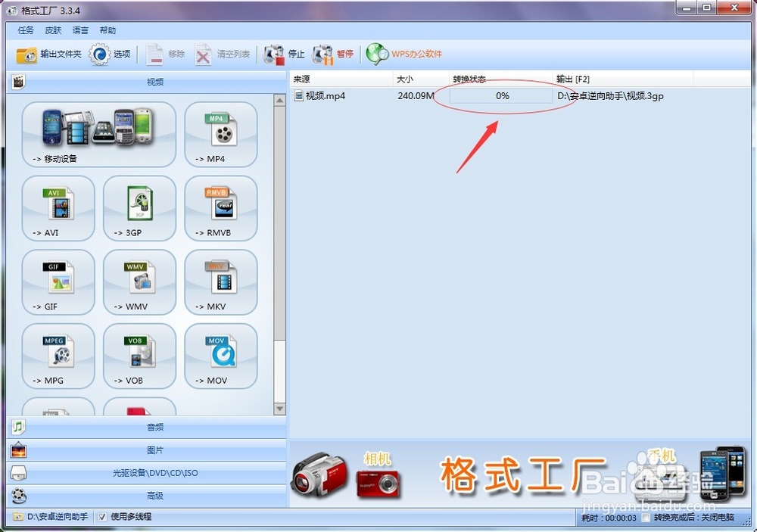Click output path D:\安卓逆向助手\视频.3gp

point(610,95)
